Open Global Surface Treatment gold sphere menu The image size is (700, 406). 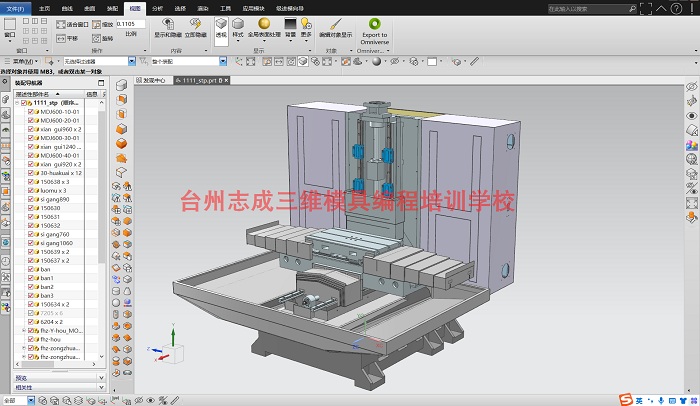pyautogui.click(x=264, y=28)
